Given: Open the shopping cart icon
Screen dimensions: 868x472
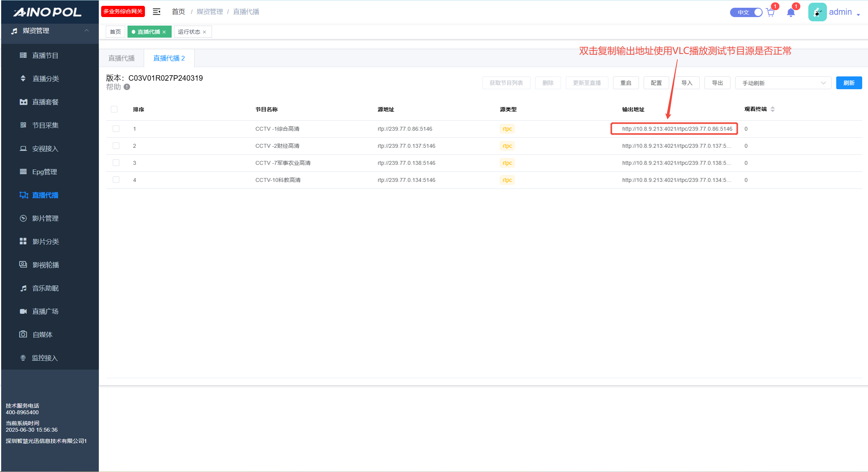Looking at the screenshot, I should pos(770,12).
